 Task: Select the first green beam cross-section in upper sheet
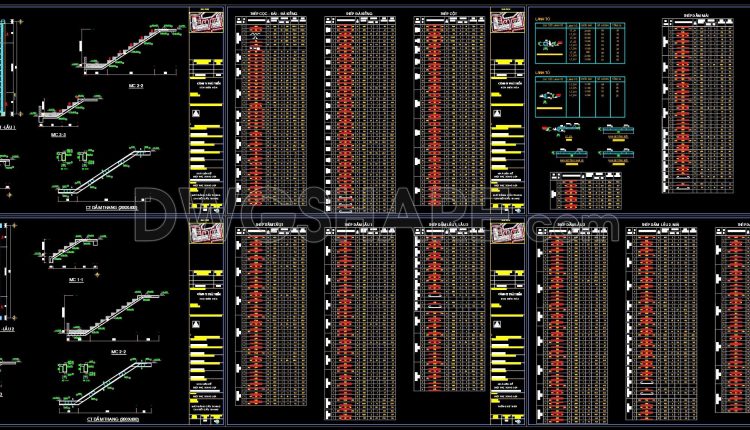[x=64, y=159]
